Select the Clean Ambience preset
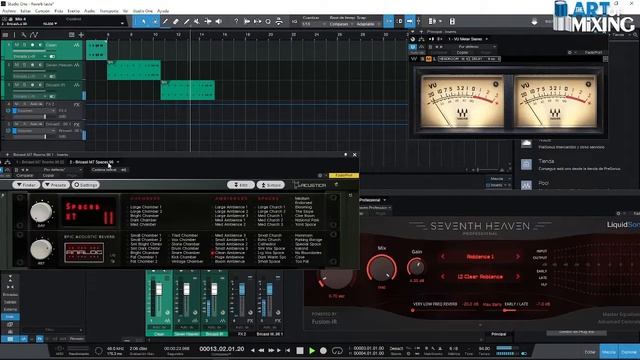The image size is (640, 360). pos(230,253)
